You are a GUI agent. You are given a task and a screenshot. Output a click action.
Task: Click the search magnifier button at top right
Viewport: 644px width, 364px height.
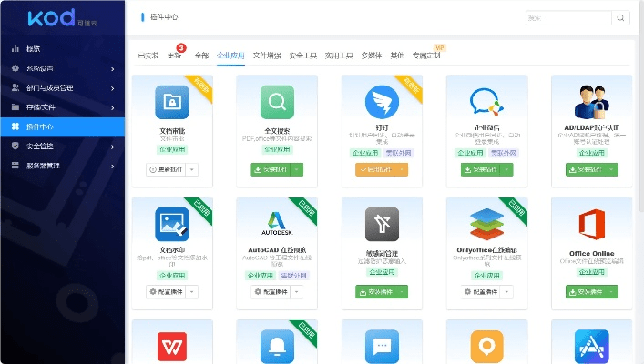(x=620, y=17)
